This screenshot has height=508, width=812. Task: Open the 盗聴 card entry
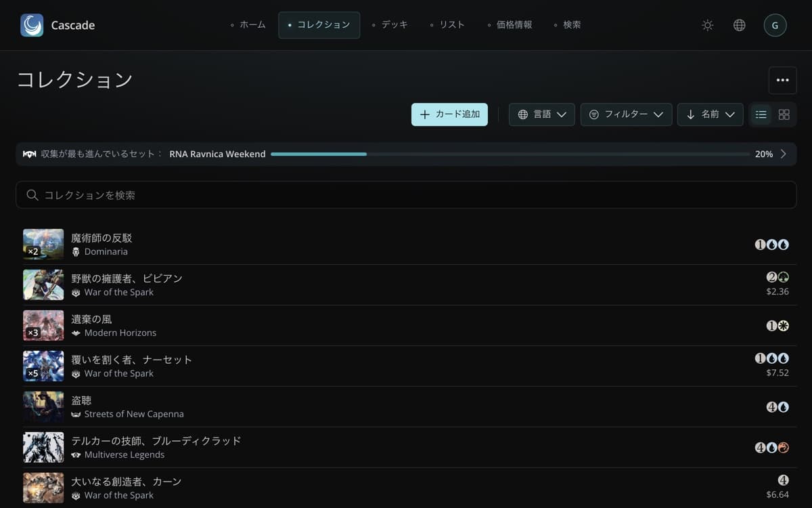406,407
